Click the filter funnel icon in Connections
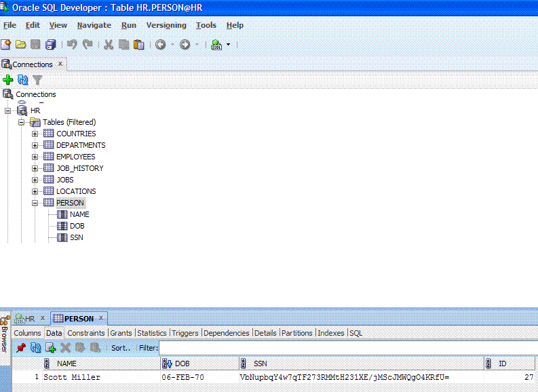Viewport: 538px width, 392px height. (x=37, y=80)
